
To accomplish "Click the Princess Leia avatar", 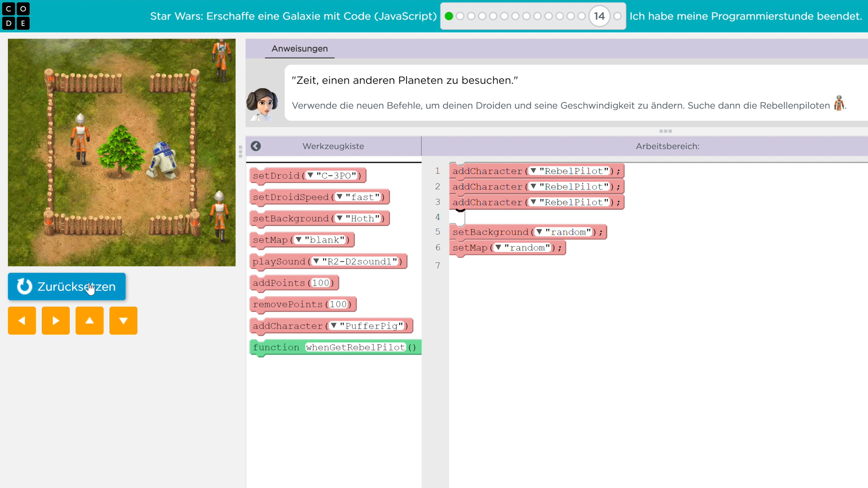I will tap(262, 104).
